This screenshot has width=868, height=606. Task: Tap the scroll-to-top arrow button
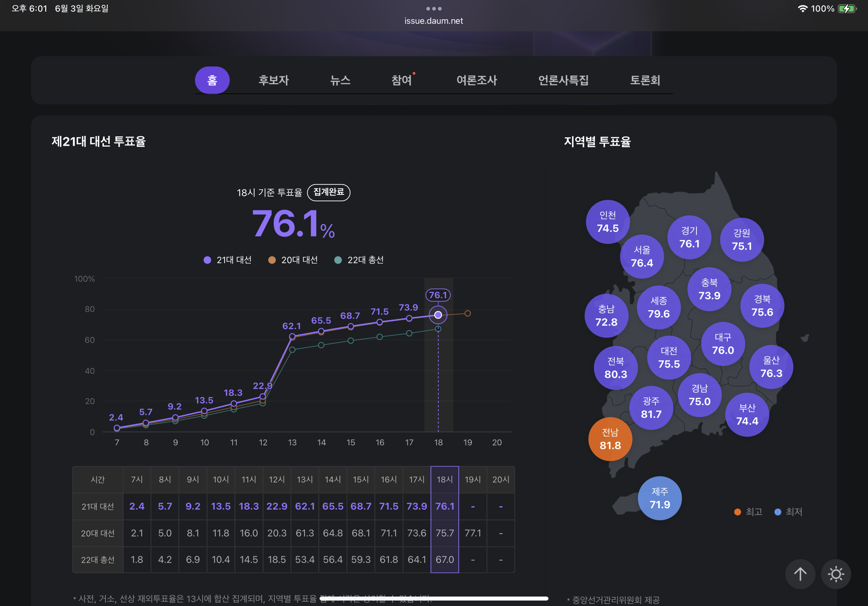(x=800, y=574)
